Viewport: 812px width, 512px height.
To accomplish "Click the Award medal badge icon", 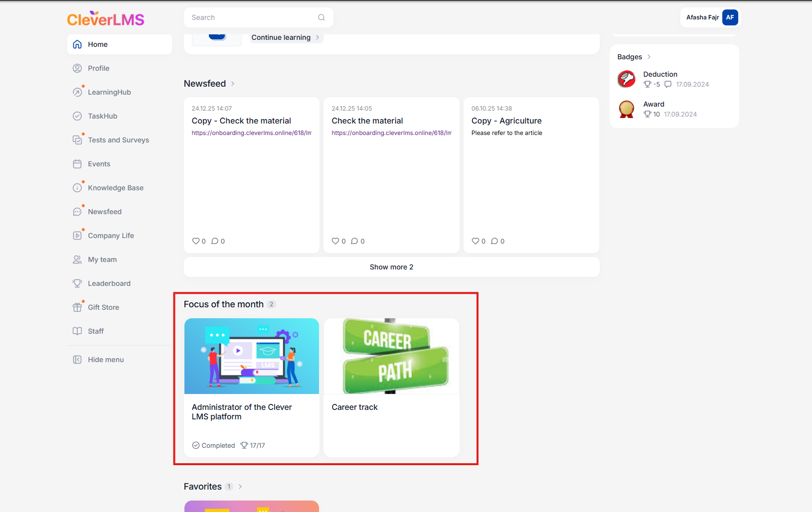I will pyautogui.click(x=627, y=109).
